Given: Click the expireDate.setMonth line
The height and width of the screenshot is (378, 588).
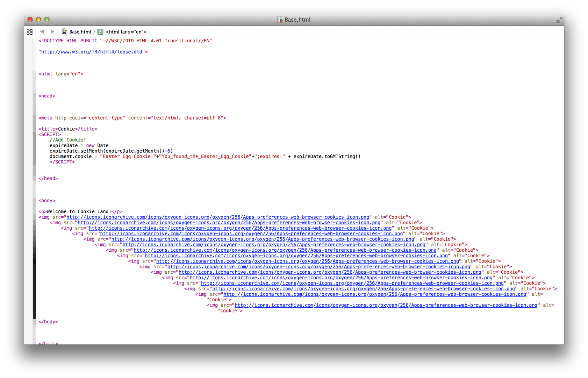Looking at the screenshot, I should click(x=111, y=151).
